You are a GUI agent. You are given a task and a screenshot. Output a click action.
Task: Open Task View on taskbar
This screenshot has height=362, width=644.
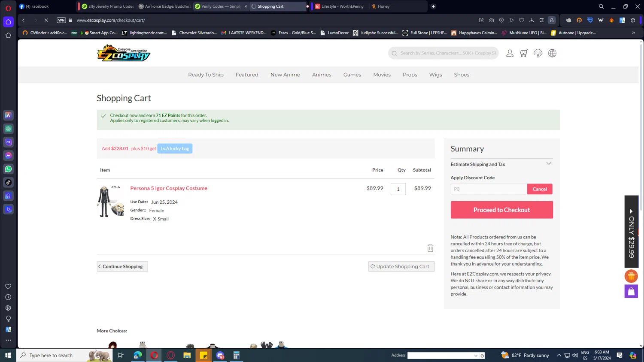tap(121, 355)
